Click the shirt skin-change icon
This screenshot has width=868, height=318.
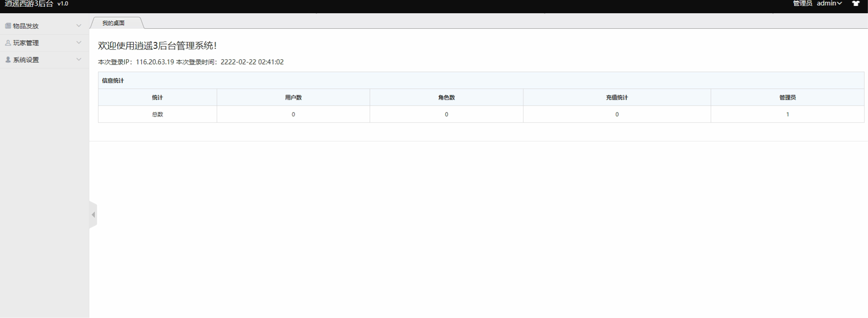[x=856, y=4]
